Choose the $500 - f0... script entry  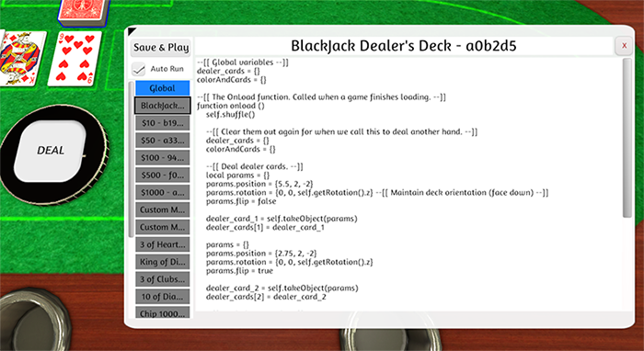tap(162, 175)
